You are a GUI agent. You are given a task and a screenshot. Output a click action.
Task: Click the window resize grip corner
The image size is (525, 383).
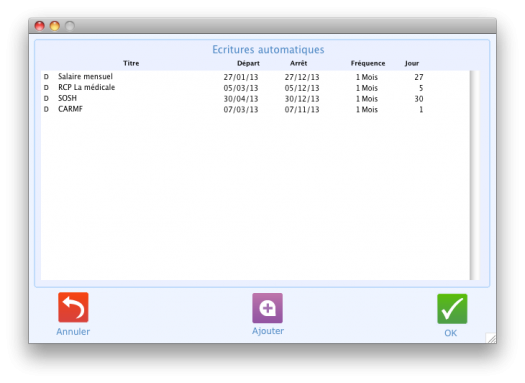tap(491, 338)
